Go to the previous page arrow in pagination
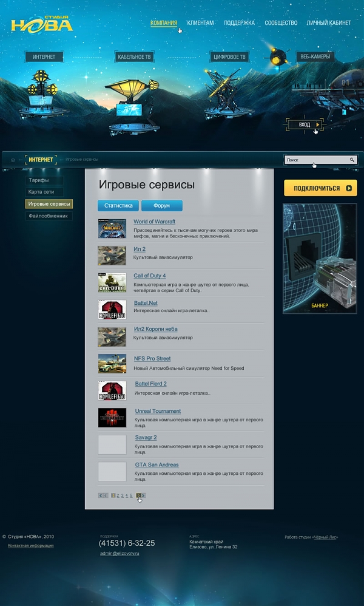The height and width of the screenshot is (606, 364). pyautogui.click(x=106, y=495)
